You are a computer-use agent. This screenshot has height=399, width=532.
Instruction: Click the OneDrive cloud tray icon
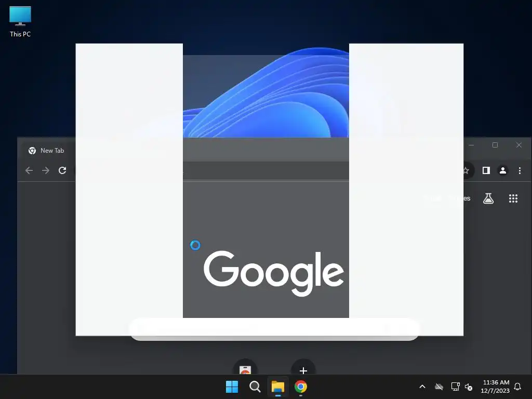[439, 387]
